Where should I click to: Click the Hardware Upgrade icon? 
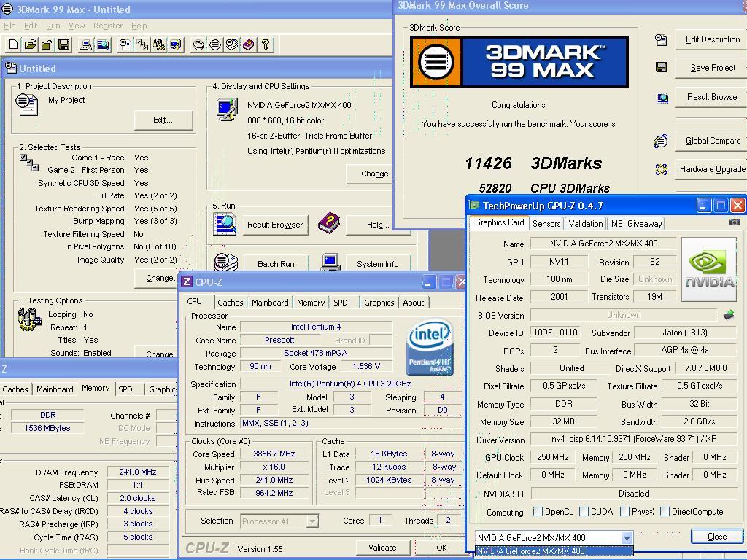tap(661, 169)
